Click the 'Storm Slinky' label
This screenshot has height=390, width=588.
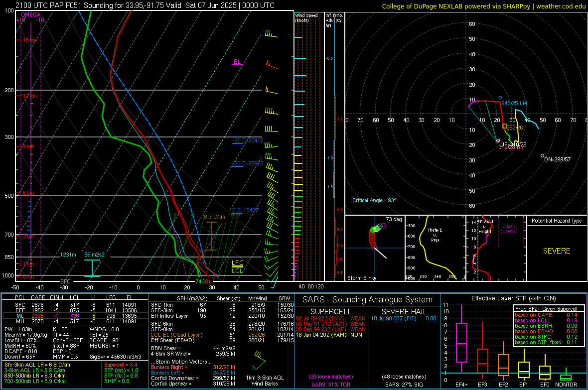click(x=362, y=278)
